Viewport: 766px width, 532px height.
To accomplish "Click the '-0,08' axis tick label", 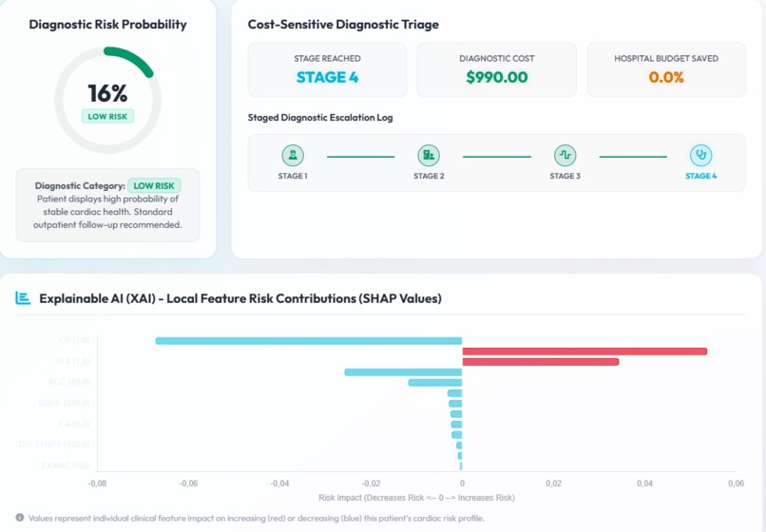I will (x=97, y=484).
